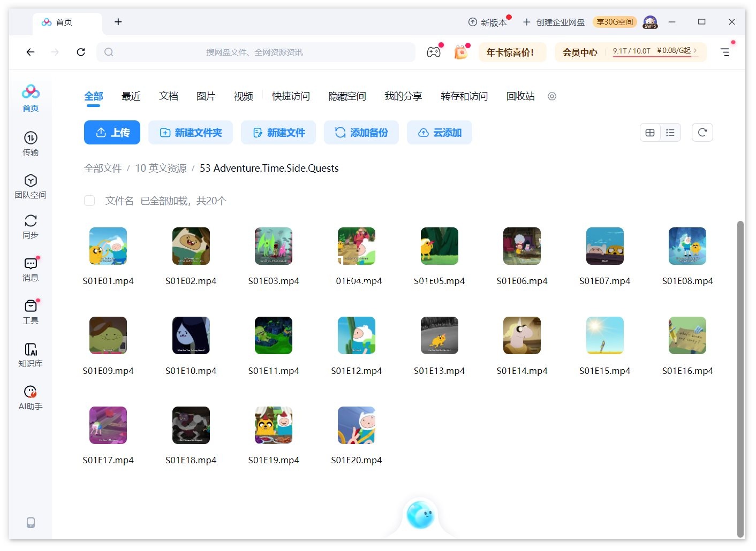Open the game controller icon
The image size is (756, 551).
click(x=434, y=52)
